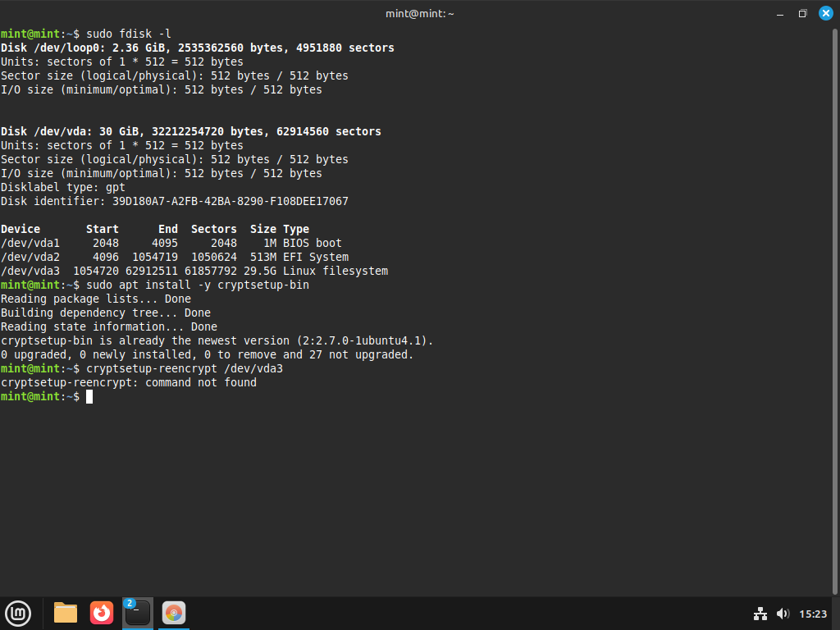This screenshot has height=630, width=840.
Task: Open the Linux Mint start menu
Action: point(18,612)
